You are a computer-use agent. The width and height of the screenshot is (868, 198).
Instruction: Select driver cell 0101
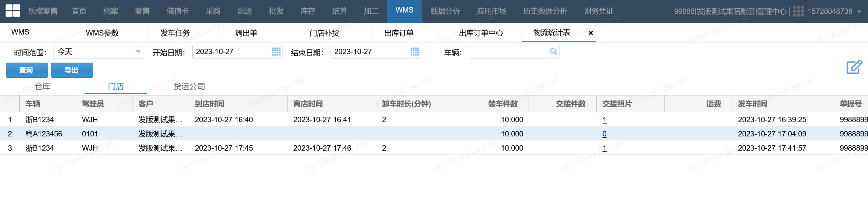click(x=90, y=134)
